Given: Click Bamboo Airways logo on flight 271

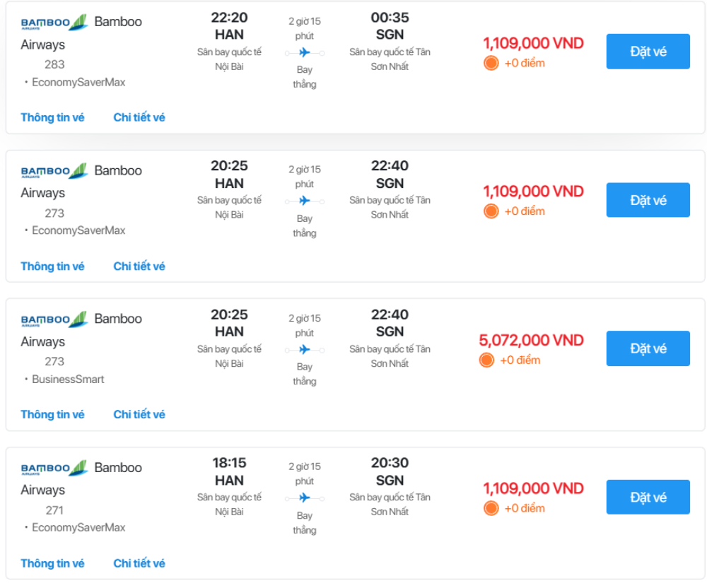Looking at the screenshot, I should coord(54,468).
